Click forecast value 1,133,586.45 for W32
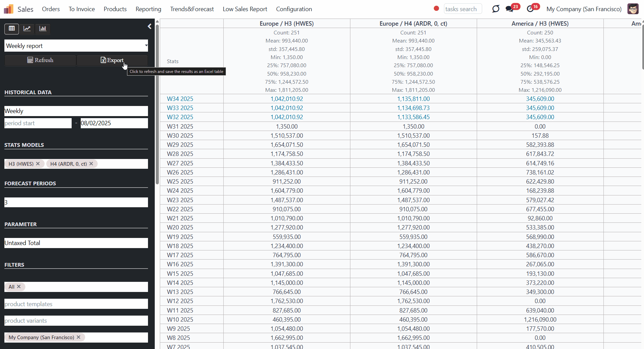The height and width of the screenshot is (349, 644). pyautogui.click(x=413, y=117)
